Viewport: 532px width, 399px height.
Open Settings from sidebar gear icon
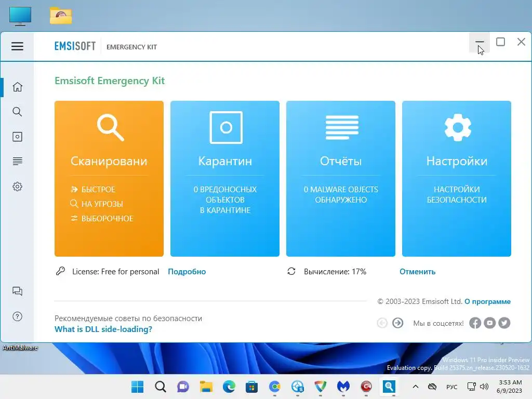tap(17, 187)
